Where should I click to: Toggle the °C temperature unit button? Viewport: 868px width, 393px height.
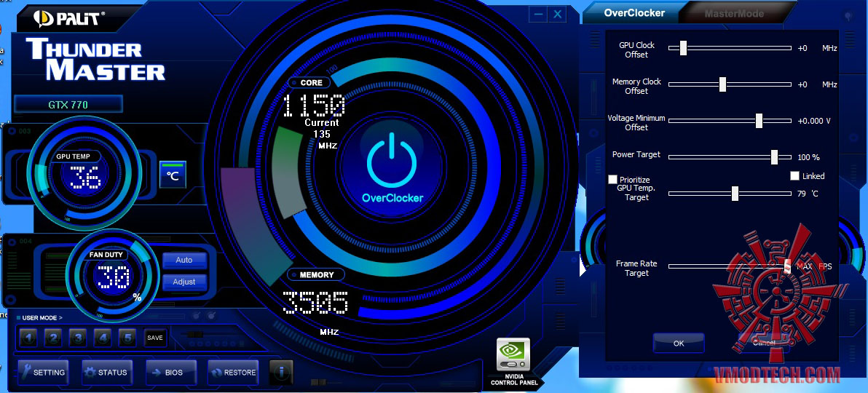tap(173, 175)
